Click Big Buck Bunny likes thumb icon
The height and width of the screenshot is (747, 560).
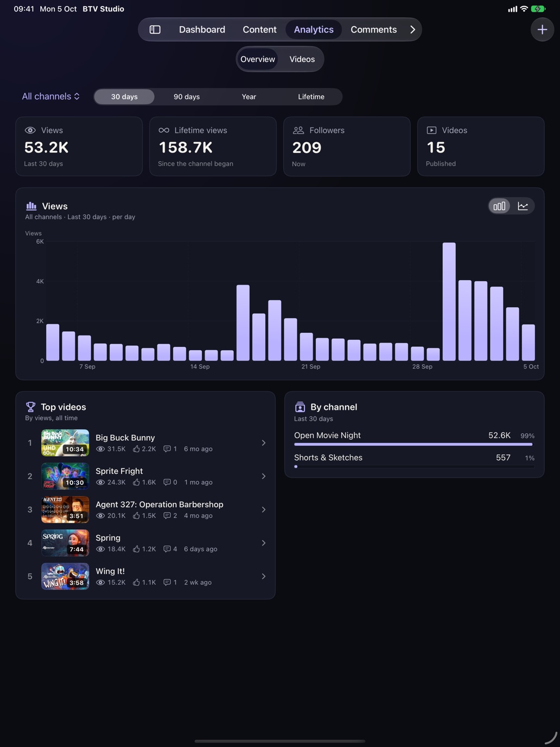click(136, 449)
